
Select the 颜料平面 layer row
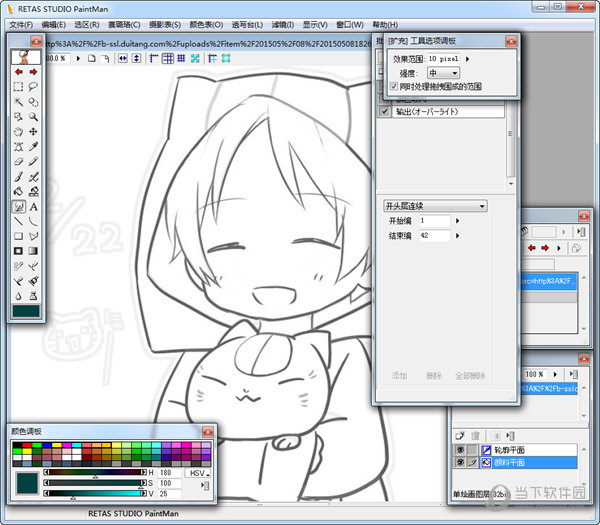[x=529, y=462]
